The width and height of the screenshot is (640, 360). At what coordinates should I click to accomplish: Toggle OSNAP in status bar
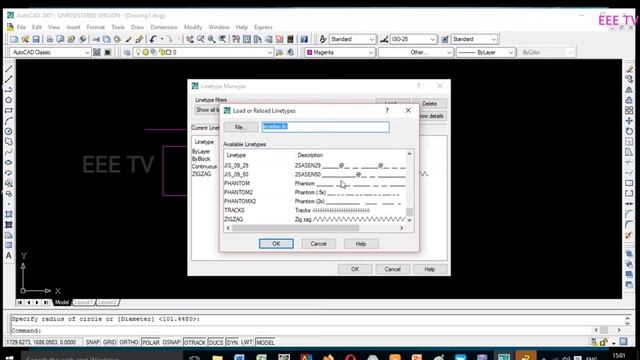pos(171,342)
